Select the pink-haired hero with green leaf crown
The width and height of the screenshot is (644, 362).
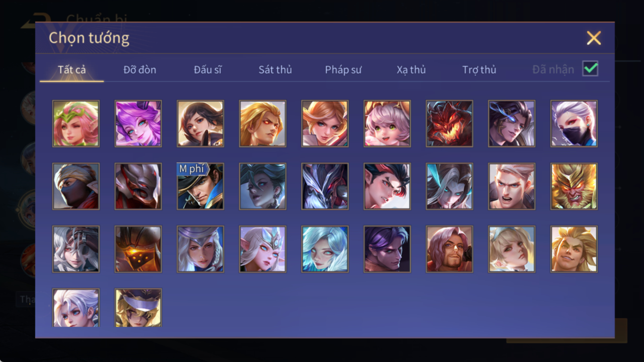pyautogui.click(x=76, y=123)
